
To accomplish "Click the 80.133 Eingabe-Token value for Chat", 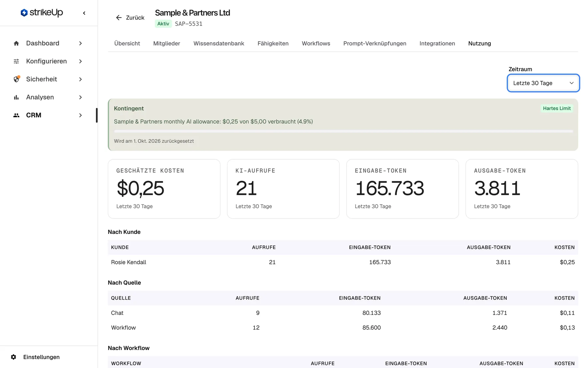I will (371, 313).
